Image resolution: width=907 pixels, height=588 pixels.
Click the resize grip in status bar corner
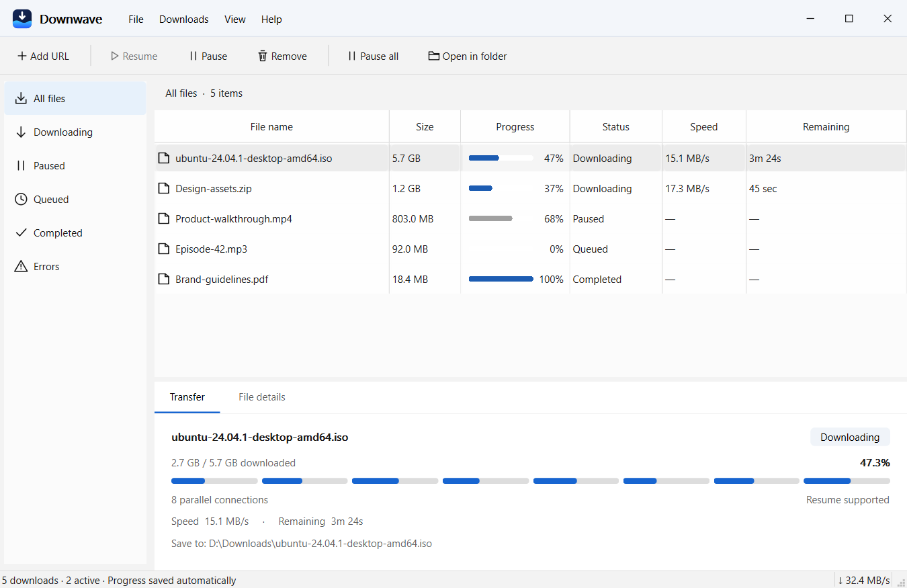click(901, 582)
